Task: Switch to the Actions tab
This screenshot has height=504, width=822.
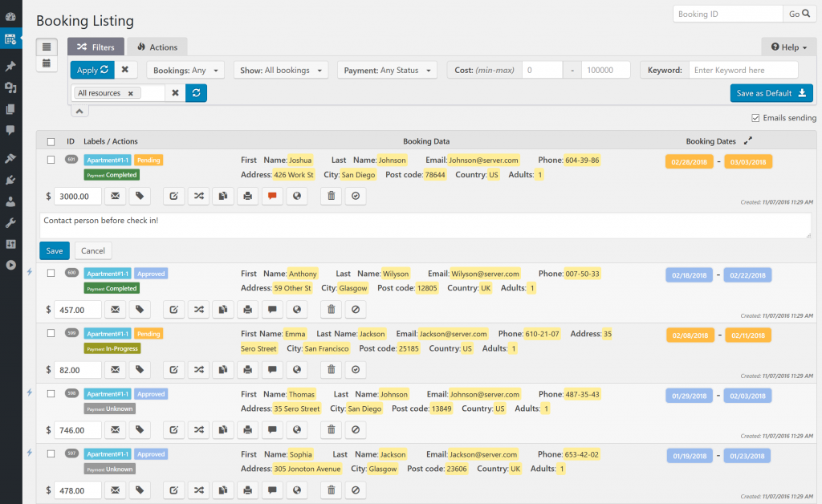Action: pyautogui.click(x=157, y=47)
